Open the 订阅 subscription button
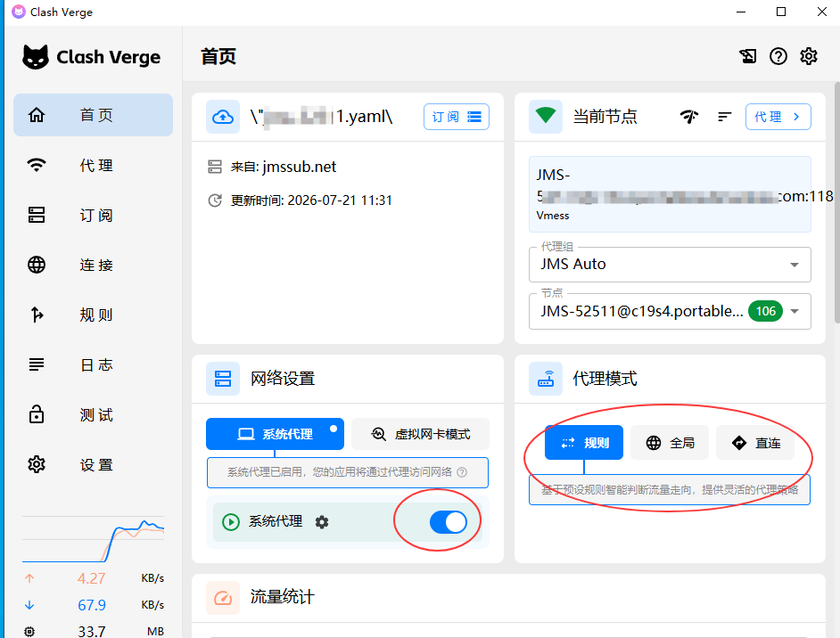Image resolution: width=840 pixels, height=638 pixels. click(x=457, y=117)
